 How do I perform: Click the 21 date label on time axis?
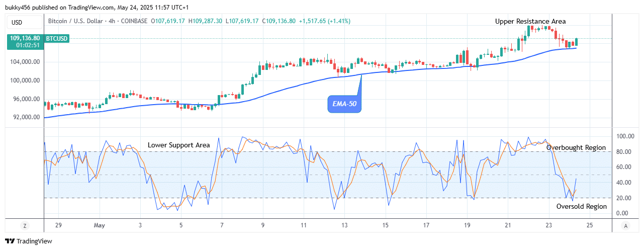(508, 225)
